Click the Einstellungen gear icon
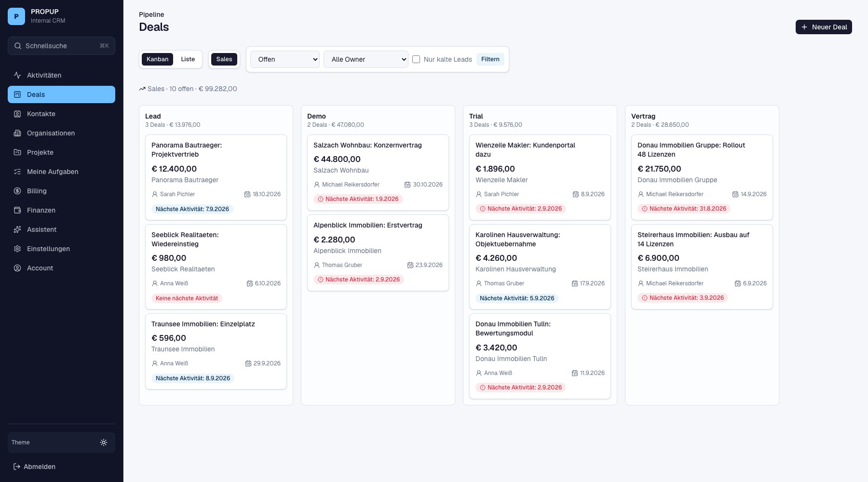Viewport: 868px width, 482px height. pyautogui.click(x=17, y=249)
